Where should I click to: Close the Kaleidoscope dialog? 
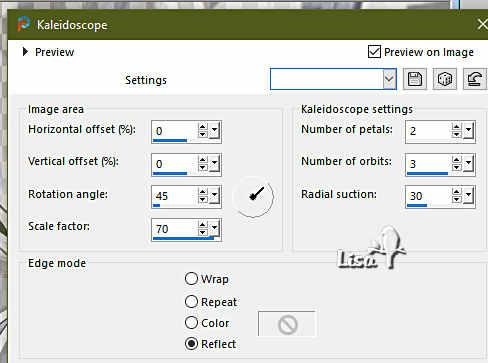482,24
